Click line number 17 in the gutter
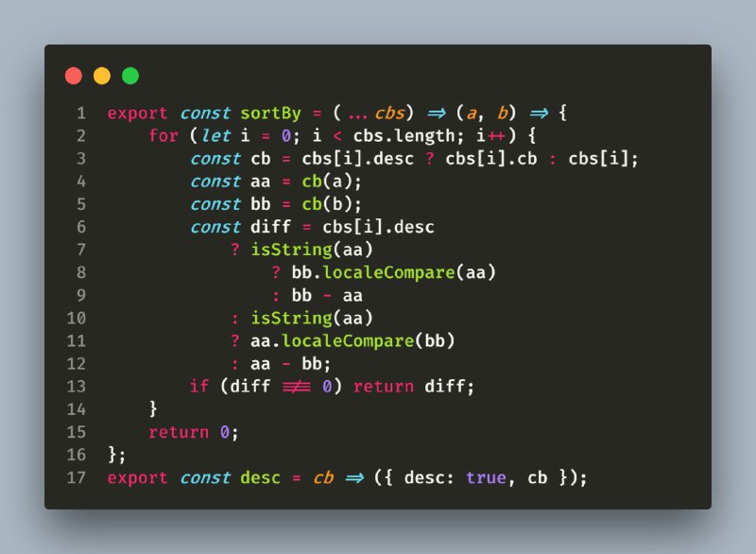756x554 pixels. click(x=77, y=477)
